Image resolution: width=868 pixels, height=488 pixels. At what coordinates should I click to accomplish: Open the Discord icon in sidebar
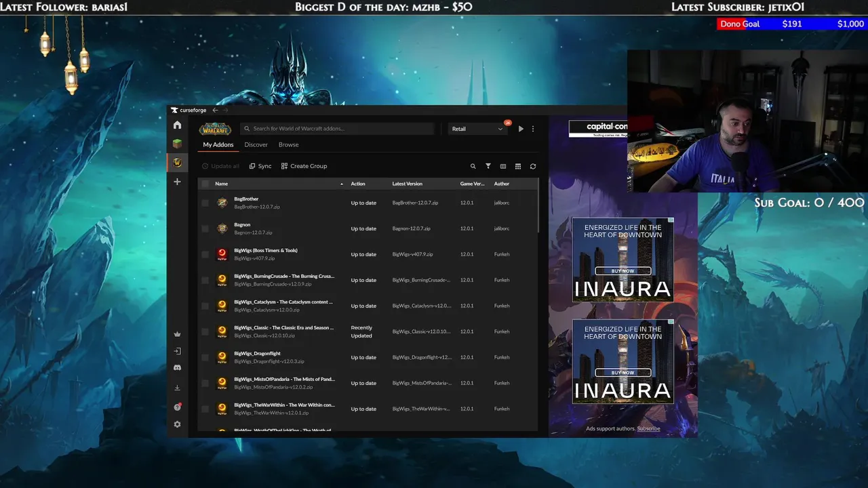pyautogui.click(x=177, y=368)
